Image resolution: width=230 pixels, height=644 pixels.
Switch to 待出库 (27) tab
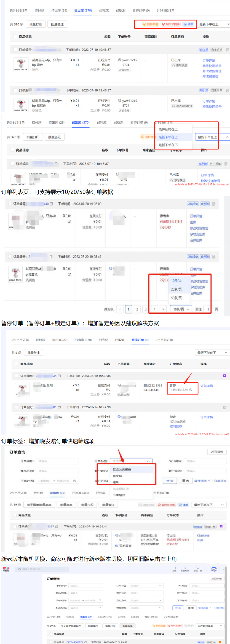pos(60,339)
